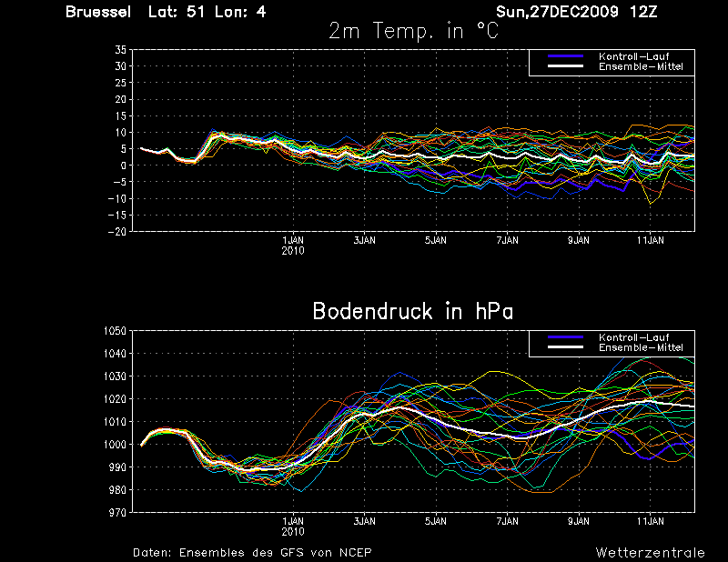Click the 'Bruessel Lat: 51 Lon: 4' header
This screenshot has width=728, height=562.
pyautogui.click(x=166, y=12)
